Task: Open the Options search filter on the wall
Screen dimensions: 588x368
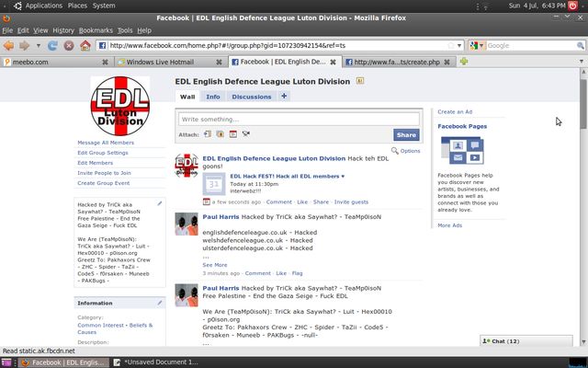Action: click(x=406, y=151)
